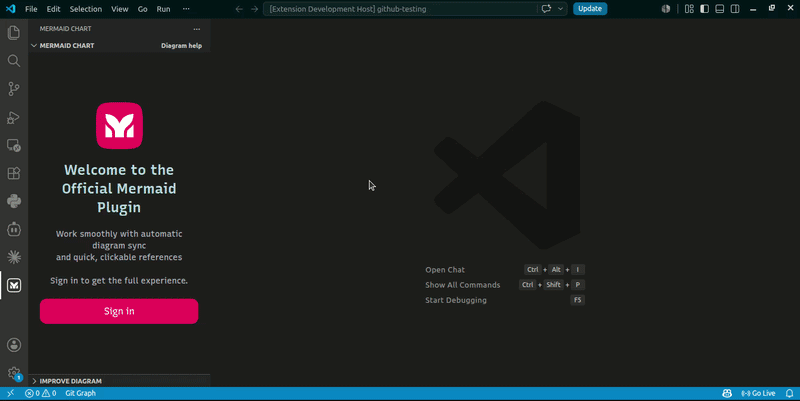Open the Extensions view icon
Viewport: 800px width, 401px height.
tap(14, 173)
